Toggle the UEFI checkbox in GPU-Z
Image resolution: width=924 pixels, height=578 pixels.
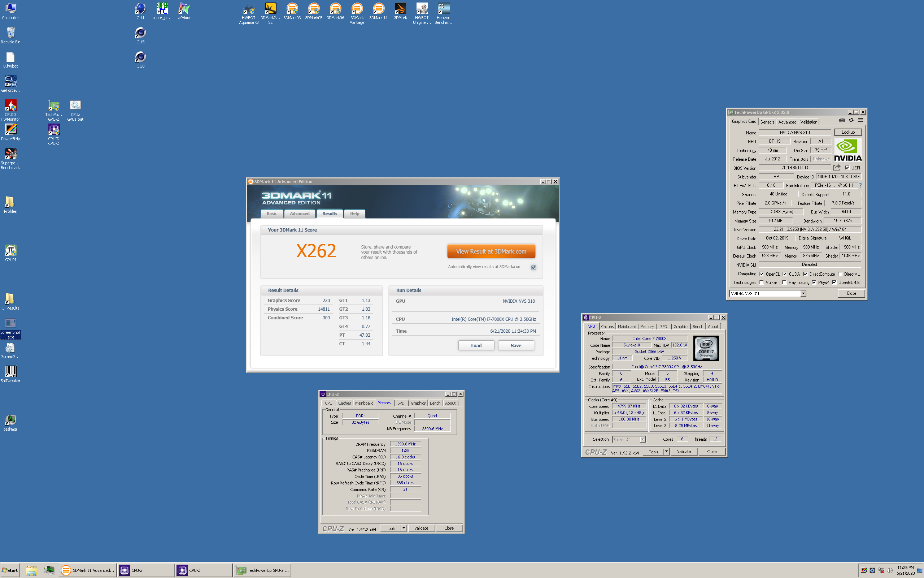pos(847,167)
